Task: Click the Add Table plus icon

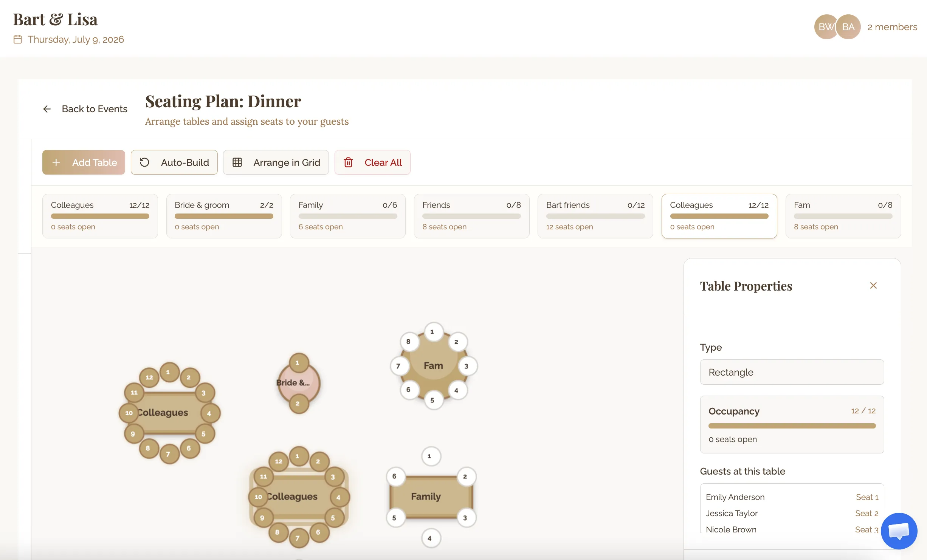Action: click(x=56, y=162)
